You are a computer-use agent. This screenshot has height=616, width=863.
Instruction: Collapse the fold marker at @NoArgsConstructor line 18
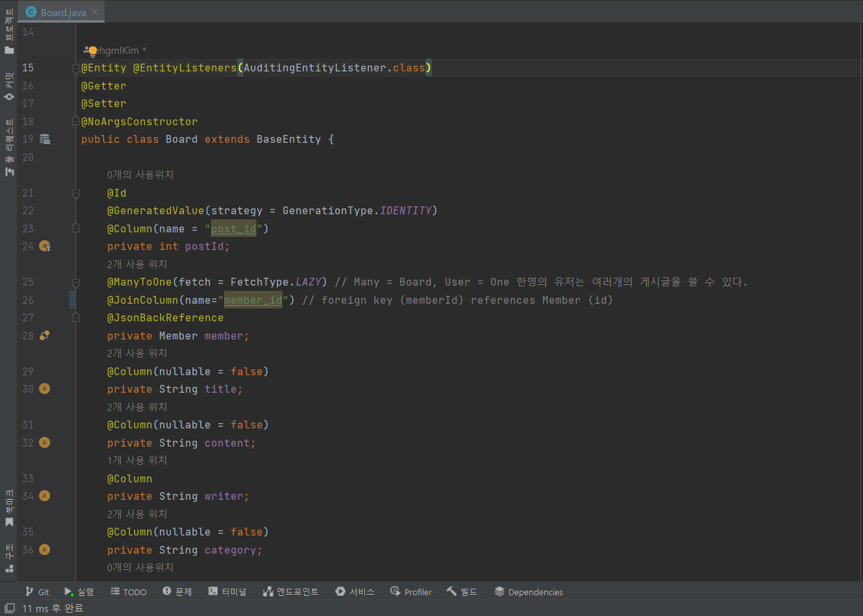(x=75, y=121)
